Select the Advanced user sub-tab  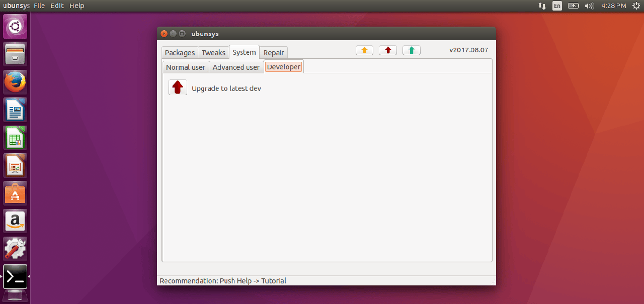236,67
